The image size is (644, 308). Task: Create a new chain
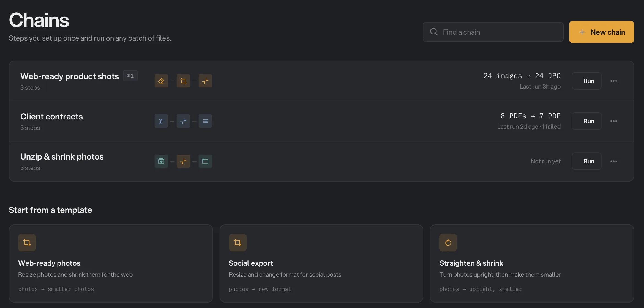click(601, 32)
